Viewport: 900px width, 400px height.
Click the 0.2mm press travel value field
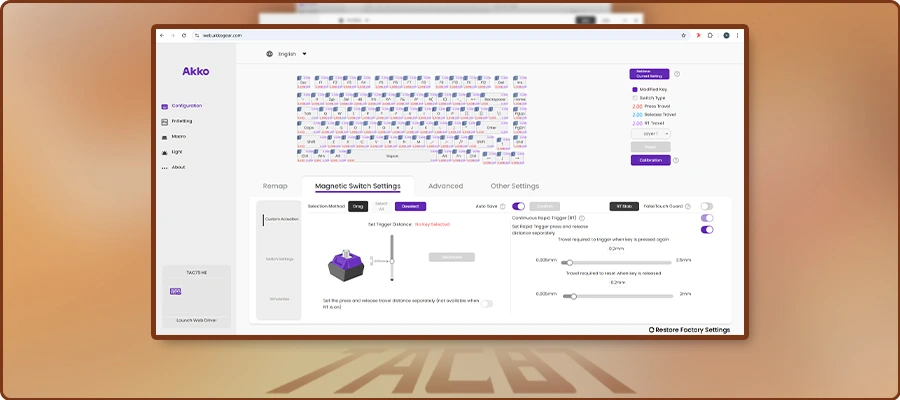(x=616, y=249)
